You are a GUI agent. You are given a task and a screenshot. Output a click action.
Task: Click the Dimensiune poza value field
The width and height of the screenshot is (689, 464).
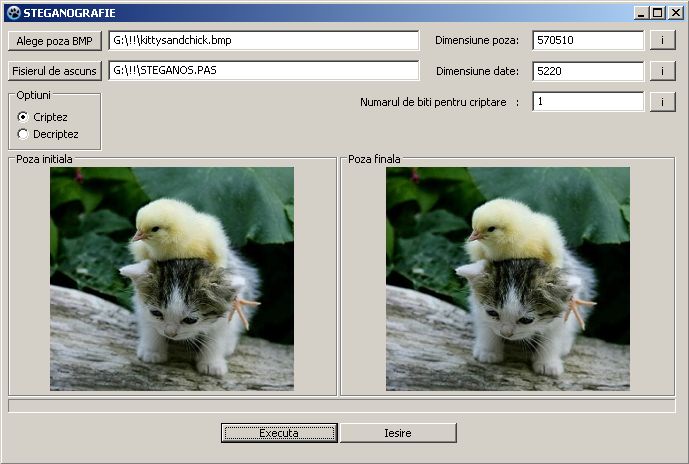coord(588,40)
